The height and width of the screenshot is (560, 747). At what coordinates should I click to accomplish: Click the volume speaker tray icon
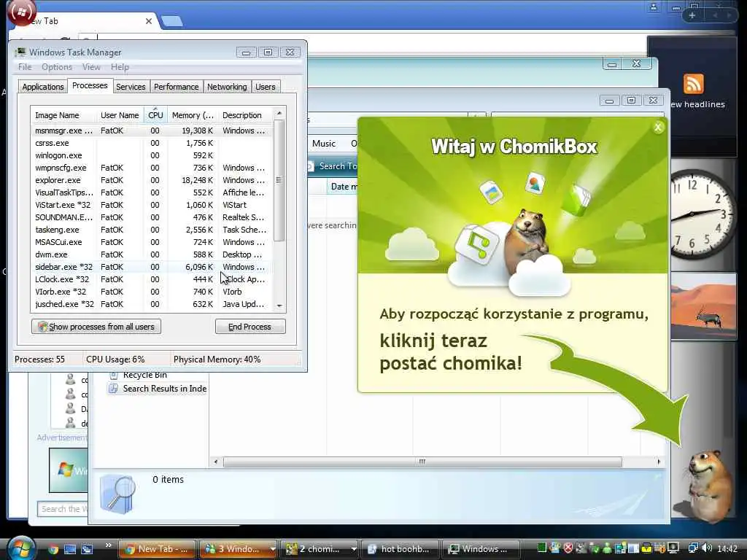click(x=707, y=548)
